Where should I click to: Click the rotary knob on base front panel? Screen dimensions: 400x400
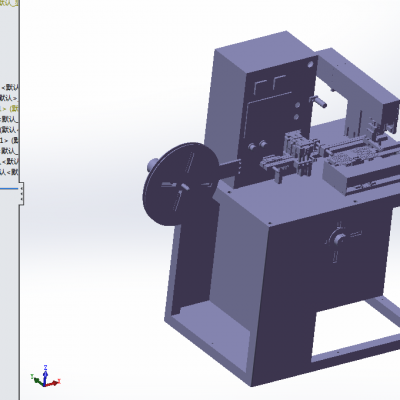[339, 239]
